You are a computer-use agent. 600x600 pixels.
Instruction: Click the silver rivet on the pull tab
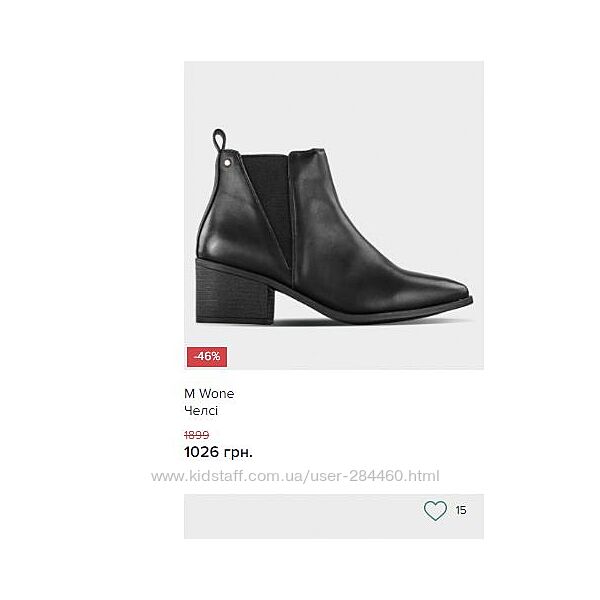click(x=227, y=163)
